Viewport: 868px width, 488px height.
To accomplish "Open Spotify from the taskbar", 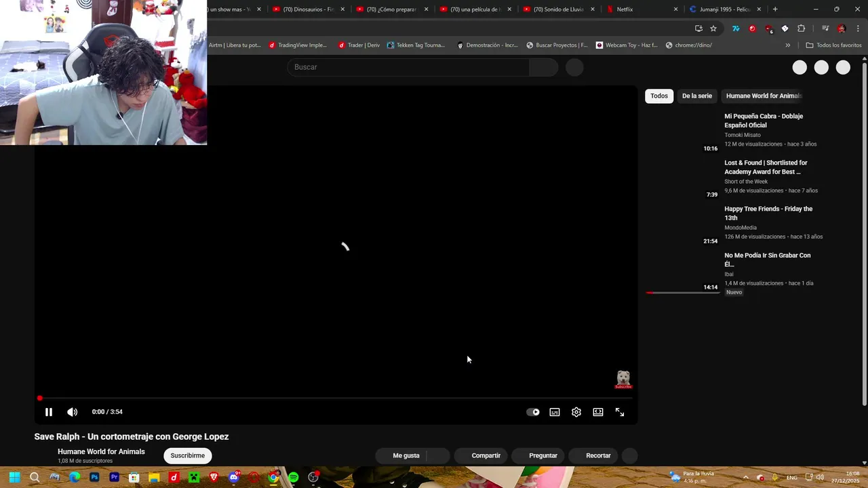I will [x=293, y=478].
